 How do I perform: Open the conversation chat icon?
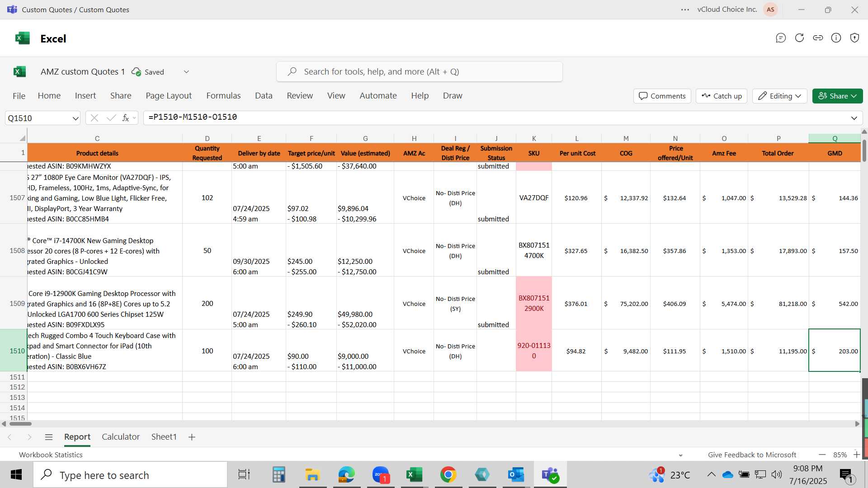pyautogui.click(x=781, y=38)
